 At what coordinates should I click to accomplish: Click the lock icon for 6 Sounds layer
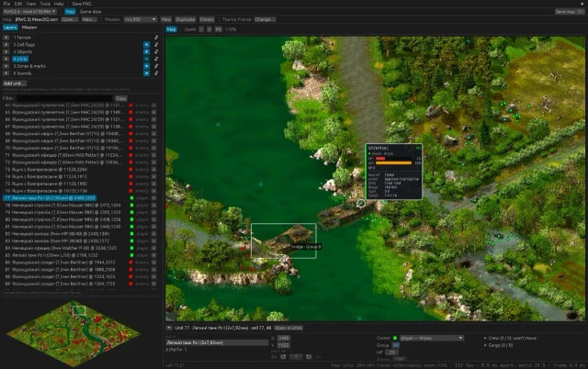(x=156, y=73)
